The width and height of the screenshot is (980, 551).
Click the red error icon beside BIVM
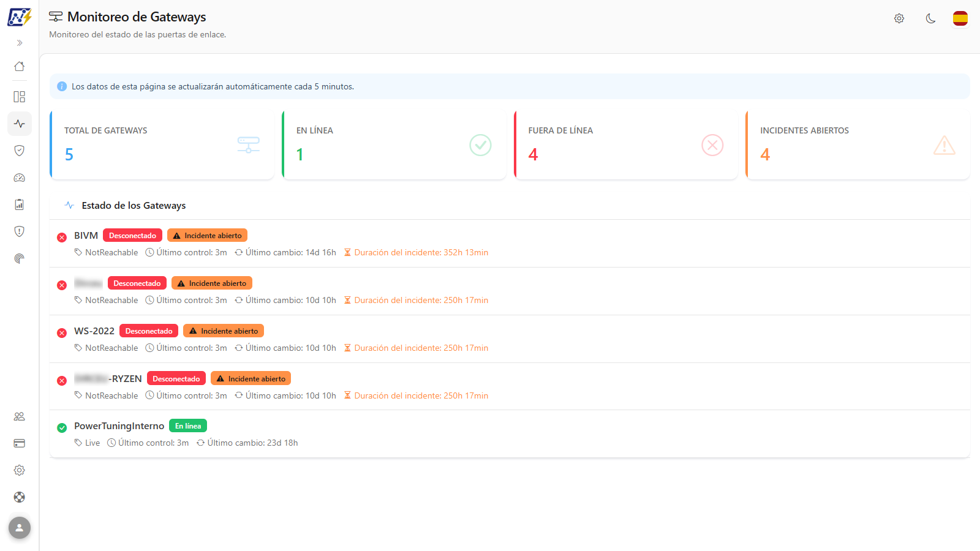62,238
